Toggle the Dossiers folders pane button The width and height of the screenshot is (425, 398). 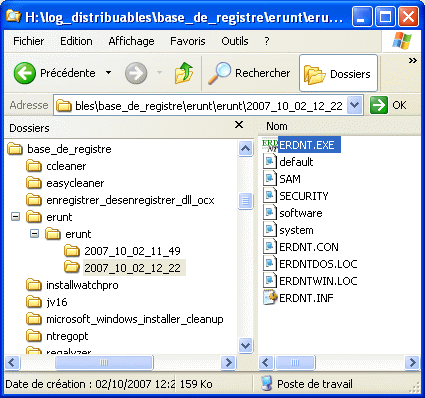click(x=338, y=73)
